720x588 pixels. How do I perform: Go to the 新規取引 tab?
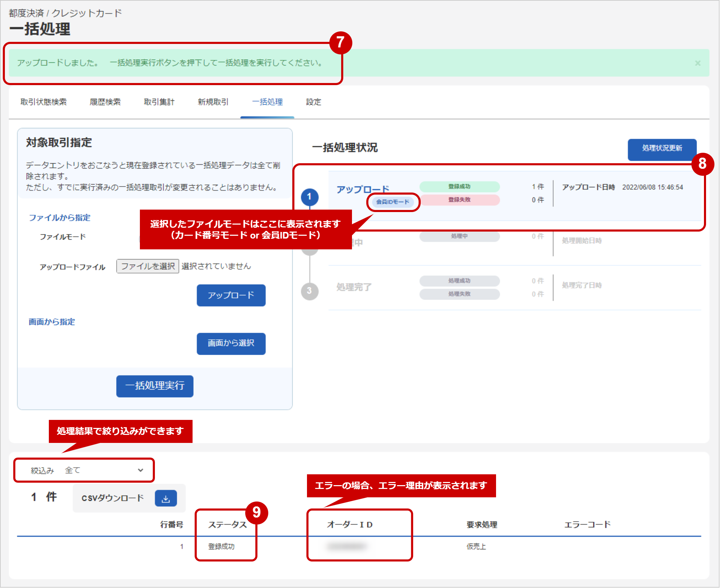tap(213, 102)
